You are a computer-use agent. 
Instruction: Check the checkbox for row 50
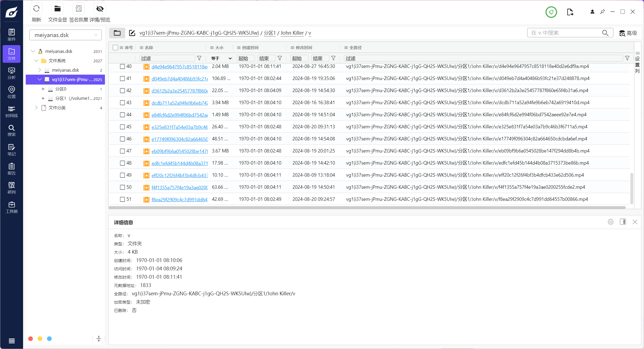122,187
